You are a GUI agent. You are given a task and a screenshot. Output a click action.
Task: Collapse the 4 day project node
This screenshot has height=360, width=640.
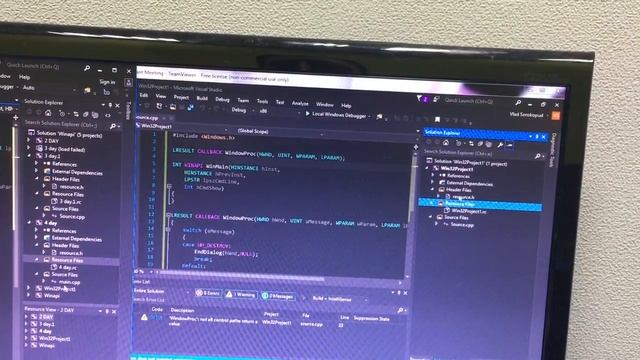tap(29, 222)
